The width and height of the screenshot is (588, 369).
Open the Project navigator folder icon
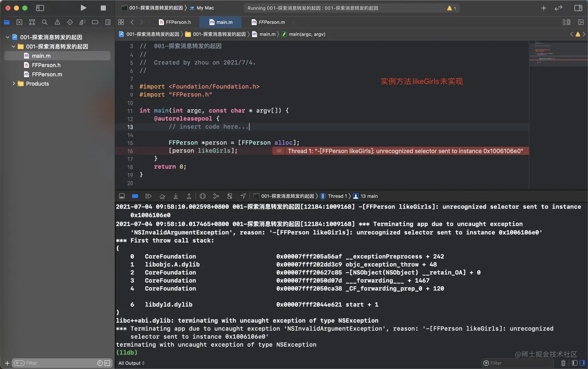tap(7, 22)
